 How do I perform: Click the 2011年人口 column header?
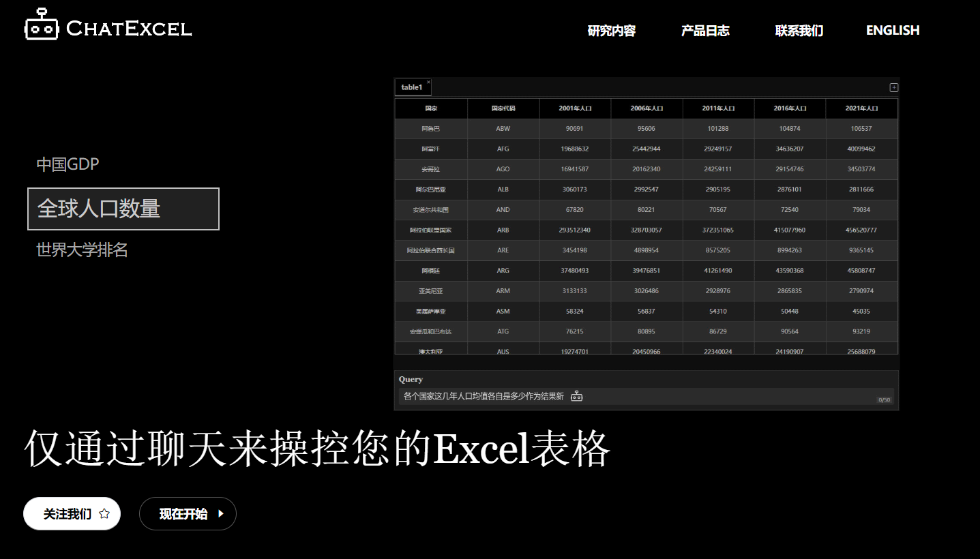[719, 108]
